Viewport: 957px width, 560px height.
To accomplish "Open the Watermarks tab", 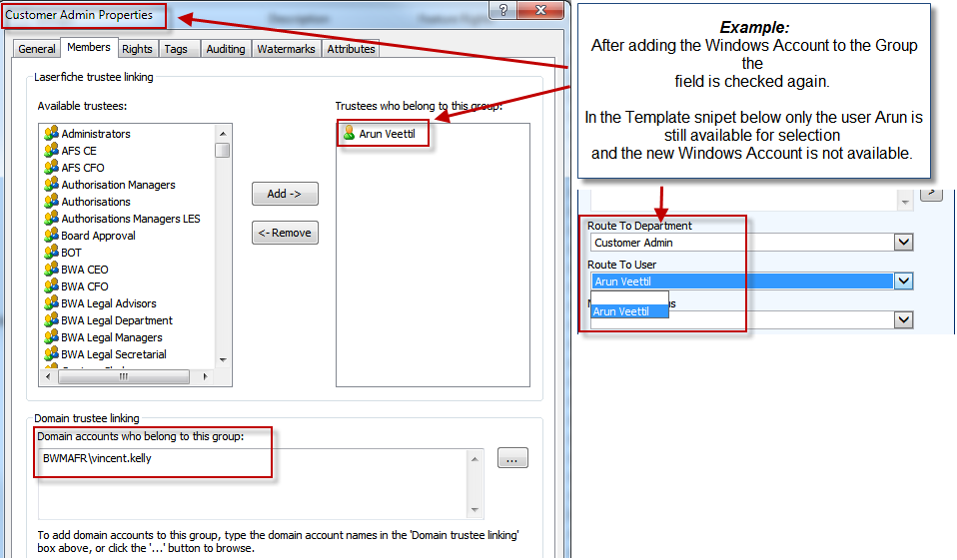I will 286,49.
